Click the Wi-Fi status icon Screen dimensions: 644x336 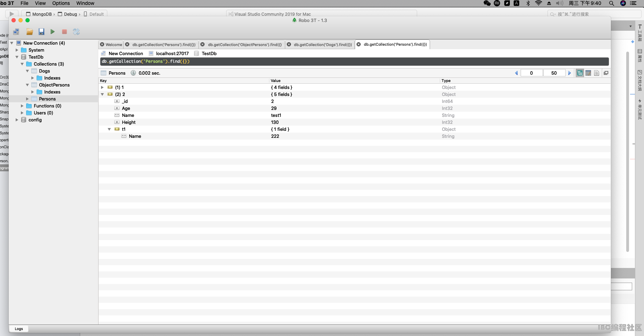(x=538, y=3)
